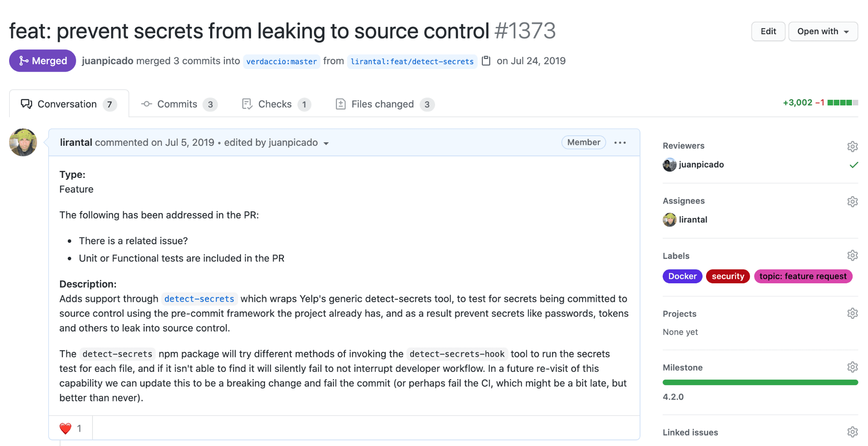Open the detect-secrets link in the description
The image size is (868, 446).
point(199,299)
